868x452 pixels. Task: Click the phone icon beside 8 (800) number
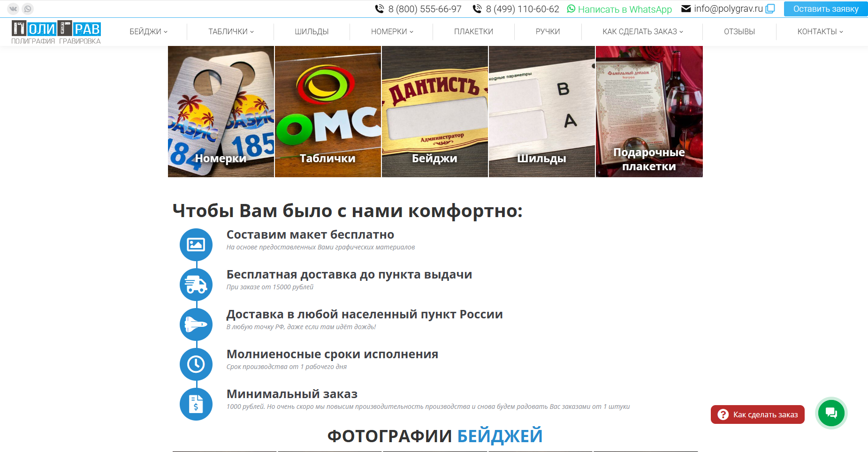380,9
